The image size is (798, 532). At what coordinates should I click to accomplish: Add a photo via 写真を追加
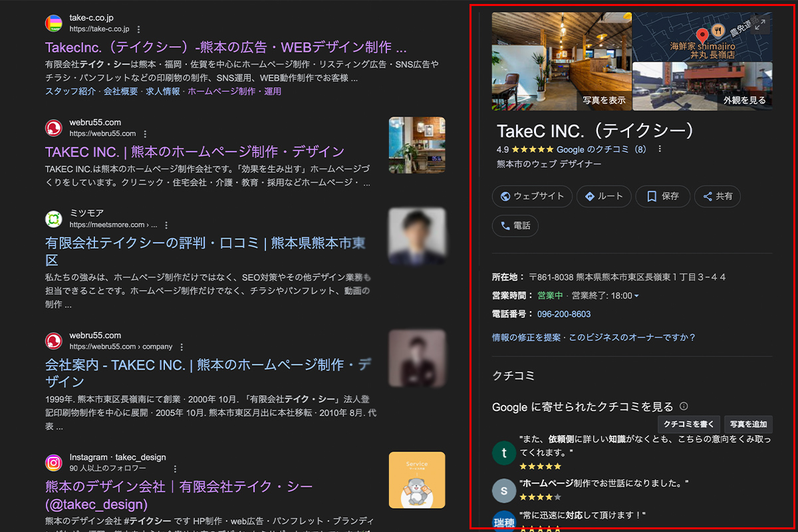pyautogui.click(x=748, y=424)
